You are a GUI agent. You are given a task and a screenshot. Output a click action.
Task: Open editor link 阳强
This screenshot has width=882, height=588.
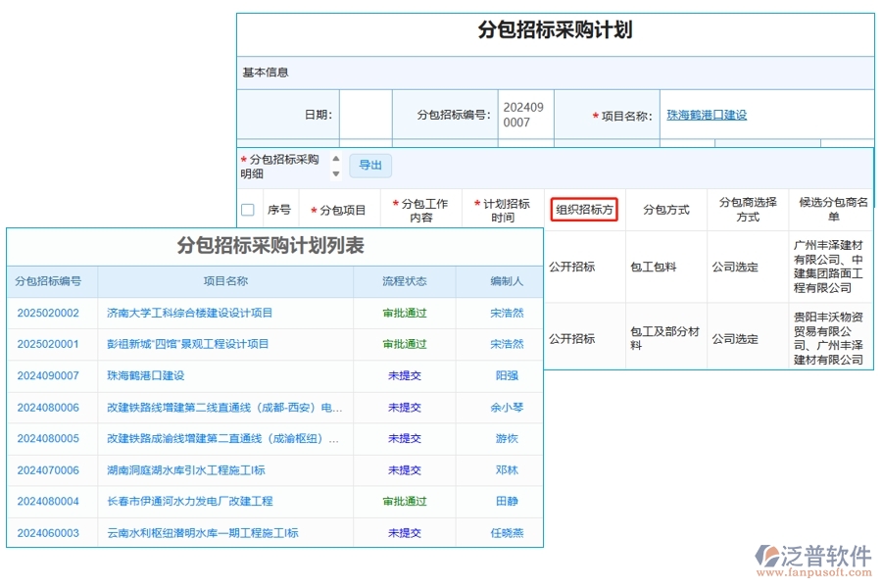click(x=506, y=375)
